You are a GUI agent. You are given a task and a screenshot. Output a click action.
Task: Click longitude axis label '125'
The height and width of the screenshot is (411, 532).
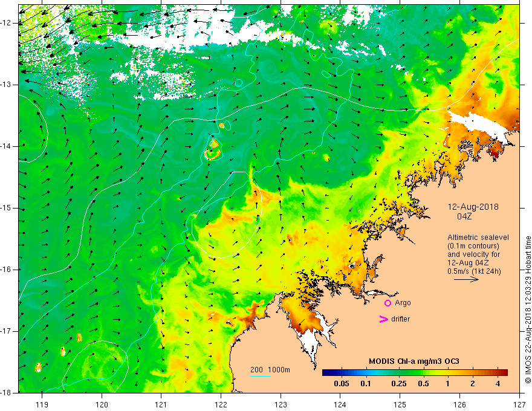(x=400, y=404)
